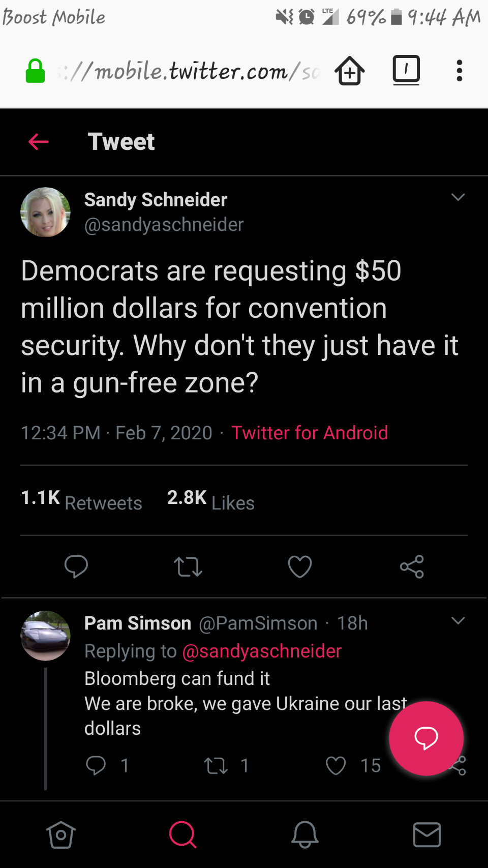488x868 pixels.
Task: Expand options chevron on Pam Simson's reply
Action: [458, 621]
